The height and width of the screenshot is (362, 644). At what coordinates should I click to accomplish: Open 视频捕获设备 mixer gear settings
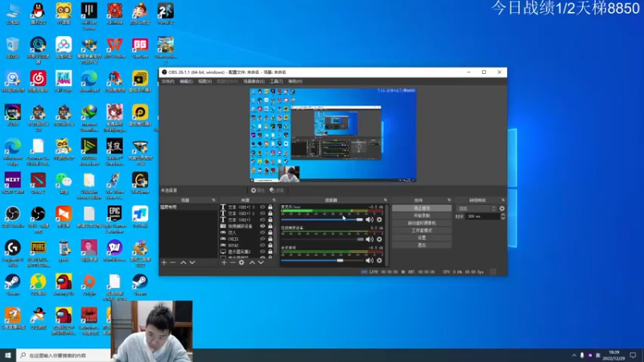[379, 239]
